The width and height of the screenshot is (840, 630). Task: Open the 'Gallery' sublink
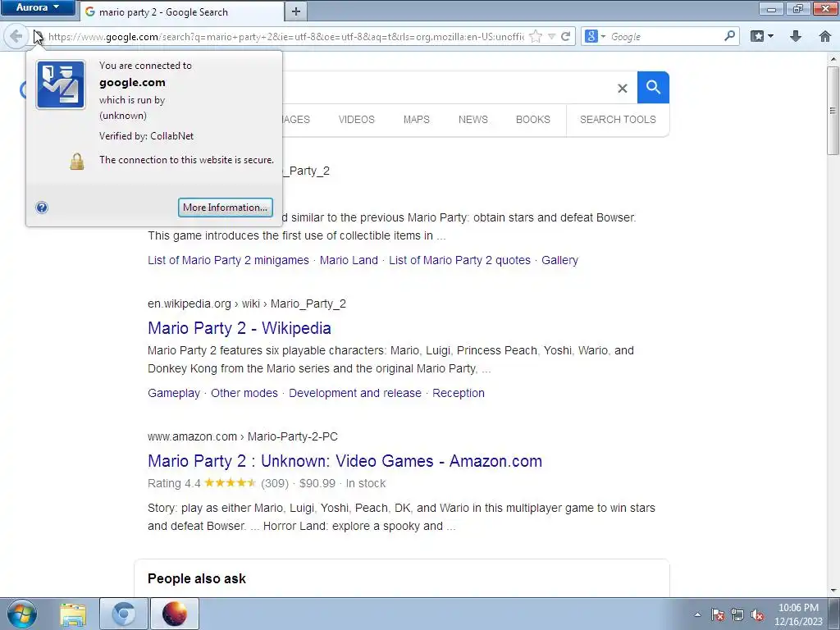(x=559, y=260)
